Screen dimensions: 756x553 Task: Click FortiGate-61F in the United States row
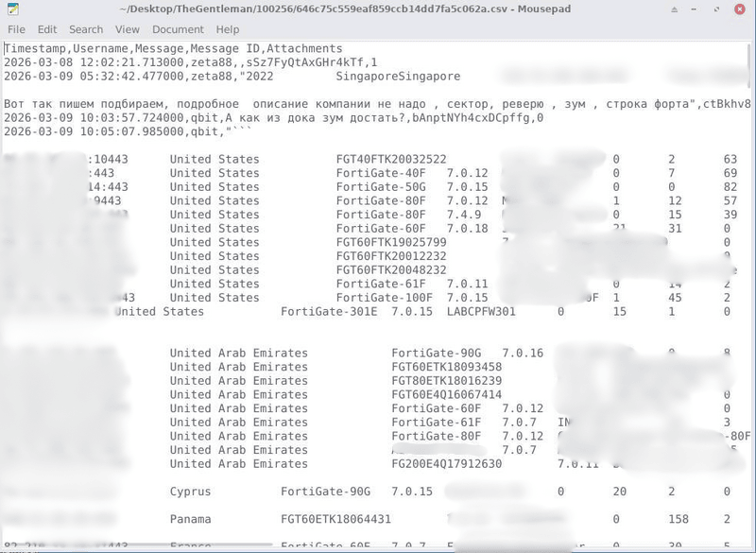(x=381, y=284)
